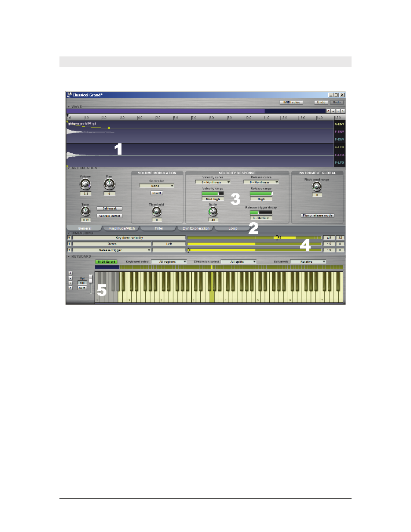Viewport: 411px width, 532px height.
Task: Switch to the General tab
Action: point(84,228)
